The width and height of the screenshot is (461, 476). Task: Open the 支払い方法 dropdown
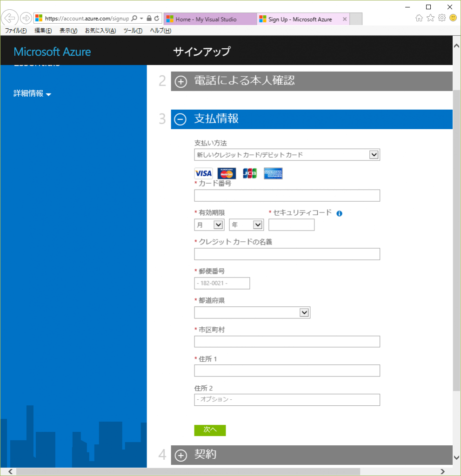click(287, 155)
